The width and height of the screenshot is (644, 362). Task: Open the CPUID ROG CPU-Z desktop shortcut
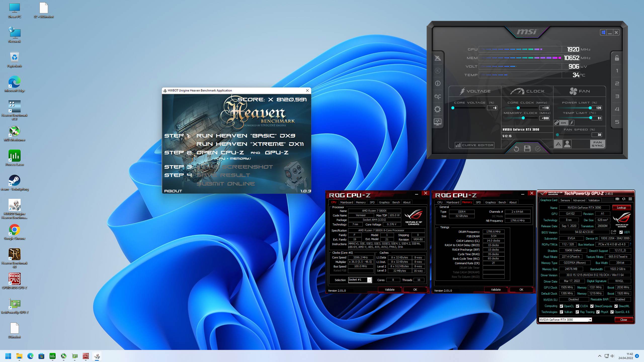(14, 281)
